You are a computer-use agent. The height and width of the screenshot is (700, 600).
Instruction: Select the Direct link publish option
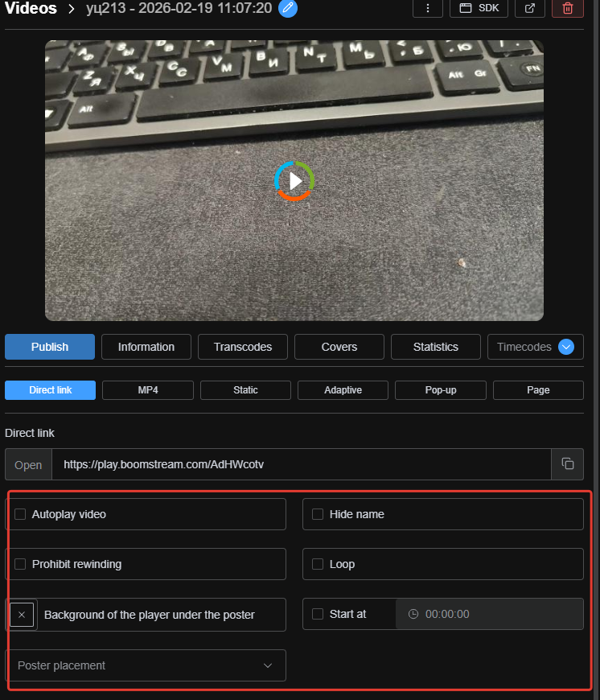(50, 390)
